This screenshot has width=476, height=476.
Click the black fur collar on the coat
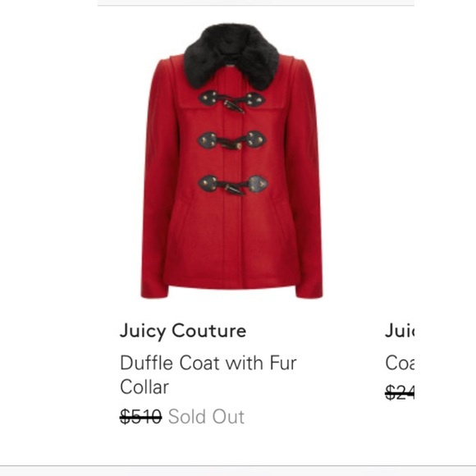click(231, 57)
